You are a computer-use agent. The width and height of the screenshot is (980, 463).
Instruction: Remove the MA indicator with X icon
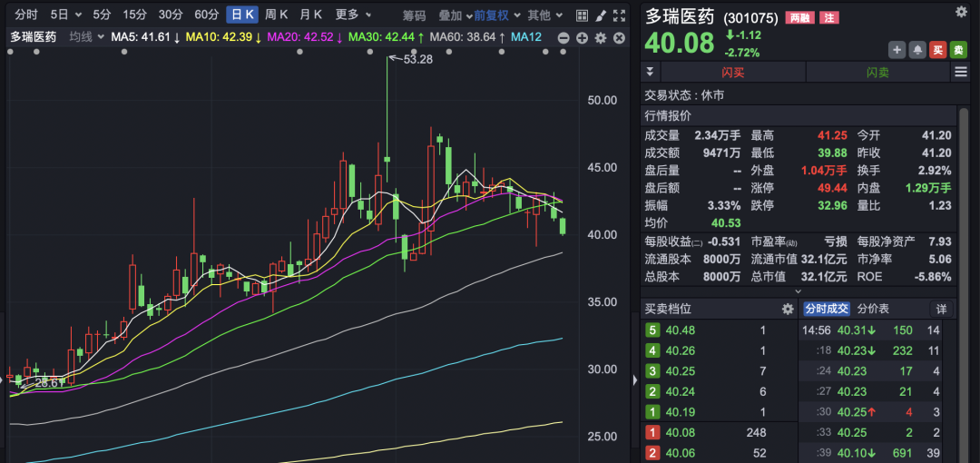pos(617,37)
